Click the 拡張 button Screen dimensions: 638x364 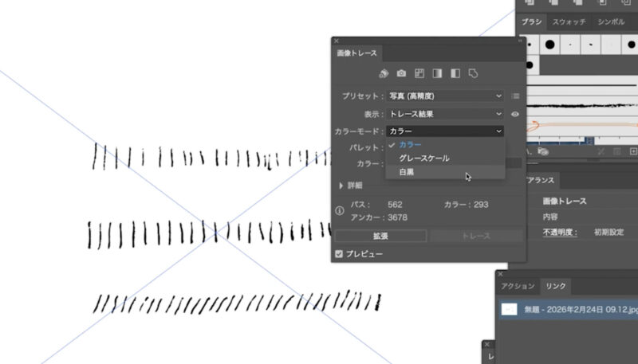pos(380,236)
